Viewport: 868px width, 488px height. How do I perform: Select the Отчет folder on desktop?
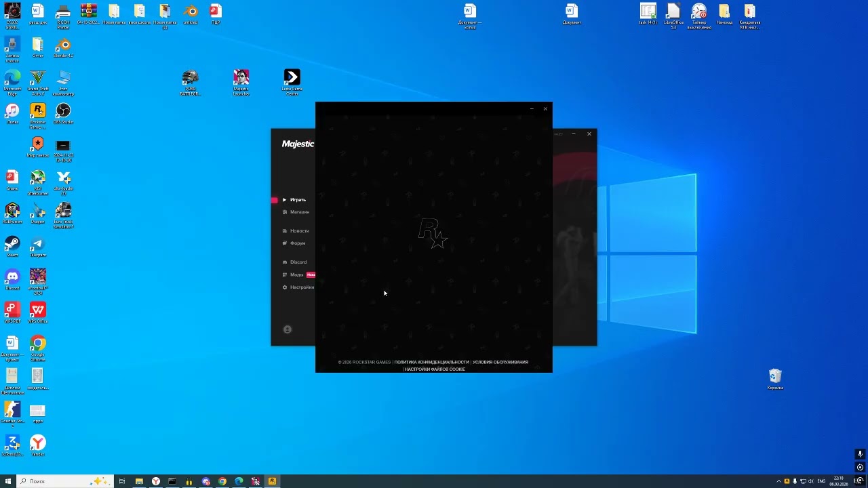pyautogui.click(x=37, y=47)
